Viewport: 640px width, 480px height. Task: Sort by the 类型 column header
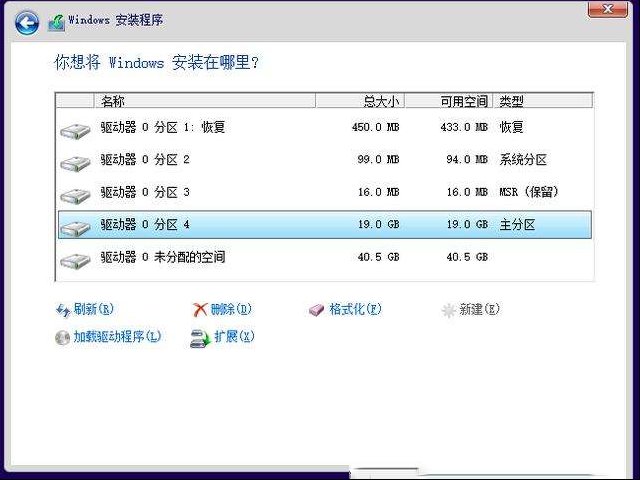[x=543, y=101]
